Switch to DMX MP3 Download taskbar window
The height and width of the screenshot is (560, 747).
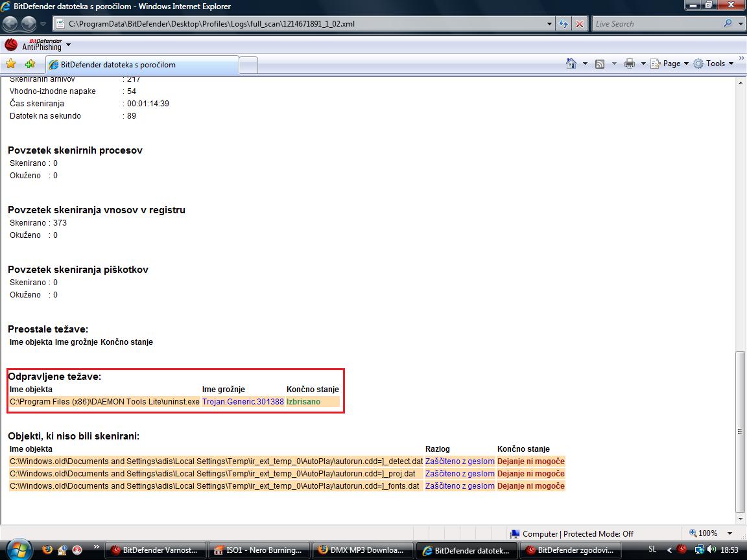[362, 550]
